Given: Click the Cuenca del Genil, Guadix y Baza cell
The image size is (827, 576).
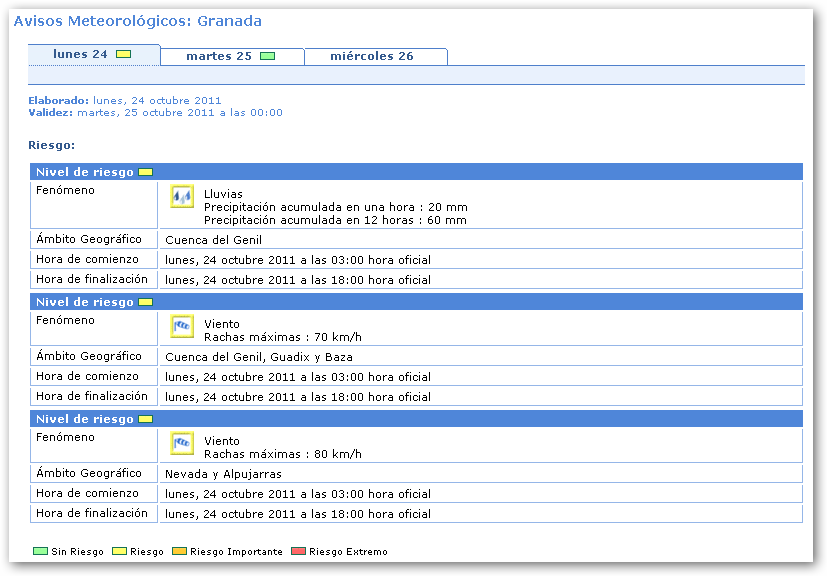Looking at the screenshot, I should (x=258, y=357).
